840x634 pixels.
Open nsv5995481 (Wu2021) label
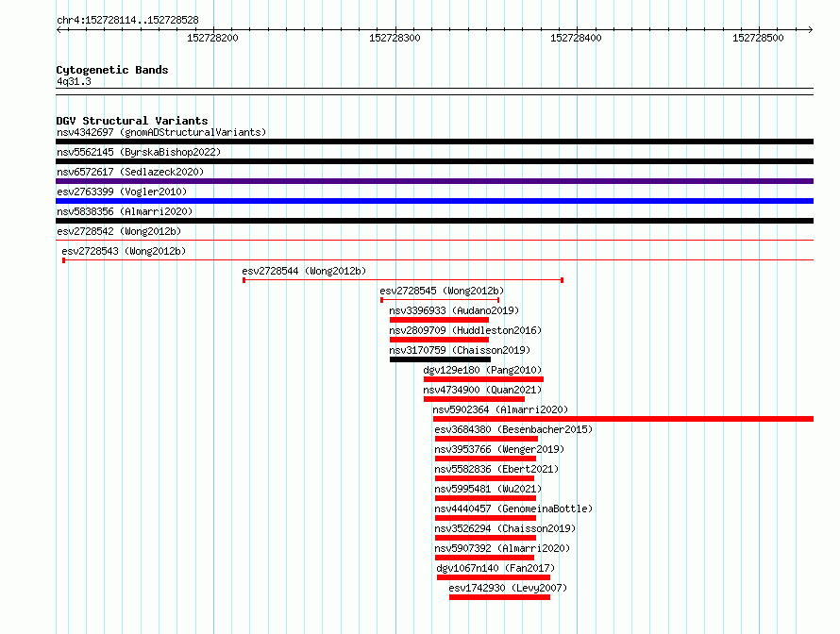488,489
